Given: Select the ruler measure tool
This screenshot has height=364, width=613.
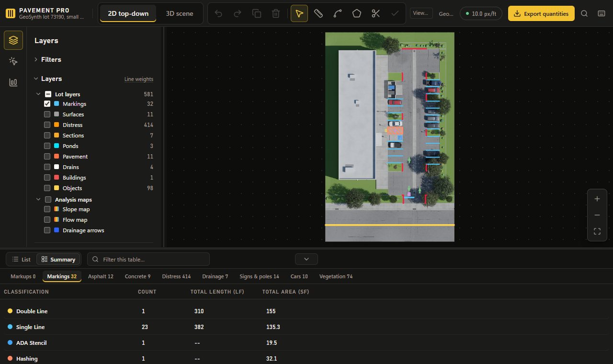Looking at the screenshot, I should click(x=318, y=13).
